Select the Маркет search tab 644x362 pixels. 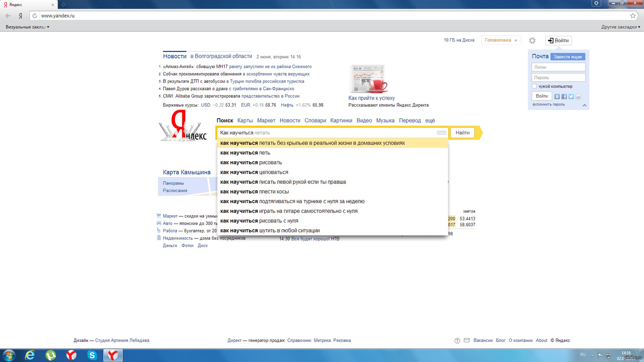coord(266,121)
